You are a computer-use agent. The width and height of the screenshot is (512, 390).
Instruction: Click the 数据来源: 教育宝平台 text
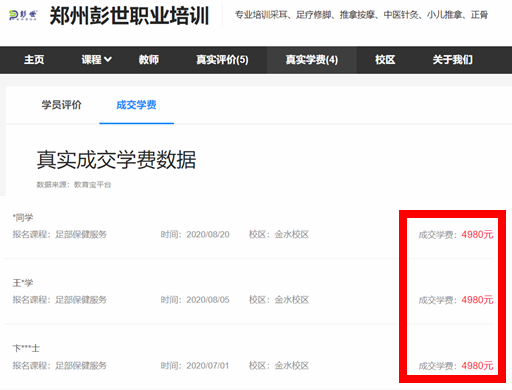(x=74, y=185)
